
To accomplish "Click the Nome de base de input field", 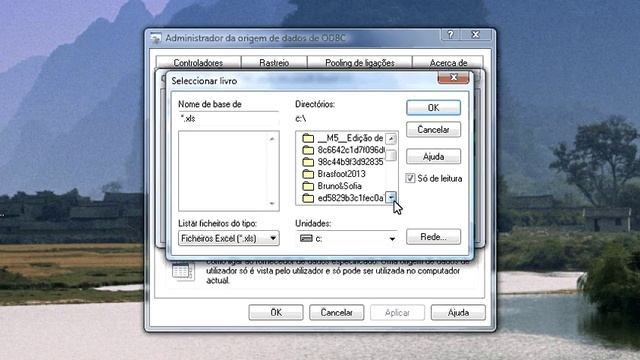I will [x=229, y=118].
